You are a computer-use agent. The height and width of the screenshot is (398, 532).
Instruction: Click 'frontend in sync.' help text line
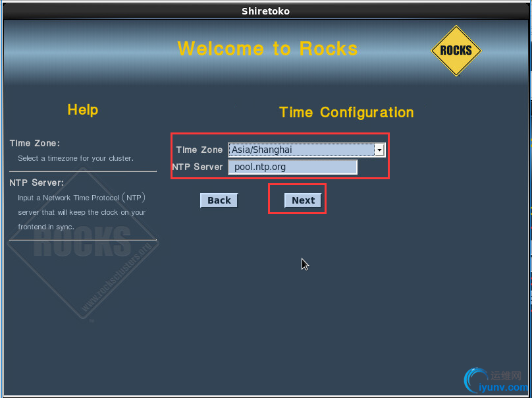[x=46, y=227]
